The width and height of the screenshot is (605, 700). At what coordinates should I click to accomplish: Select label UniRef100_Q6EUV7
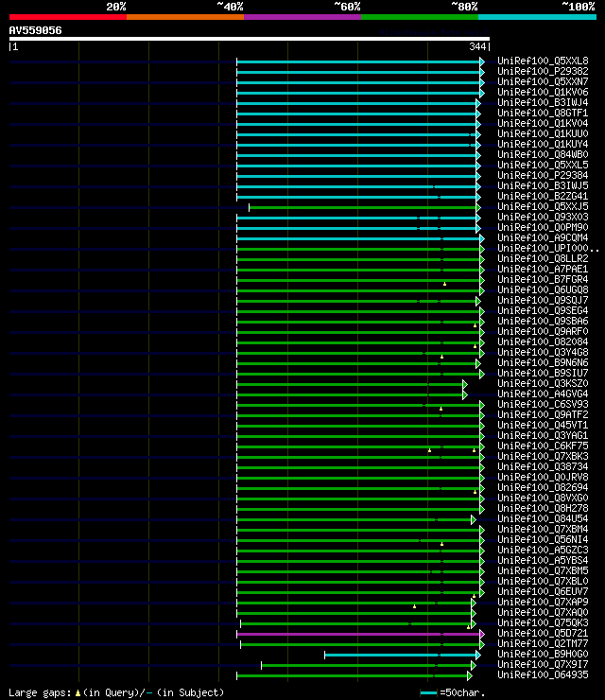tap(543, 591)
